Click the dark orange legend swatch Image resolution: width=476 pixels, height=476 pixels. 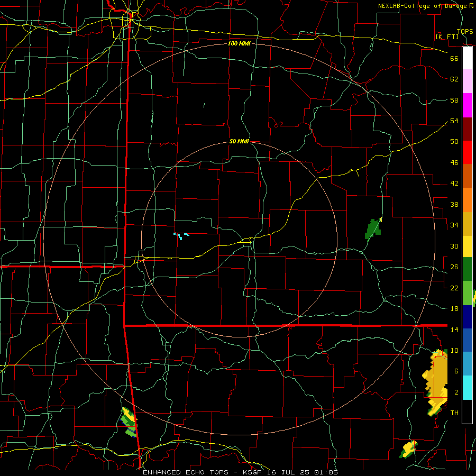(x=467, y=176)
